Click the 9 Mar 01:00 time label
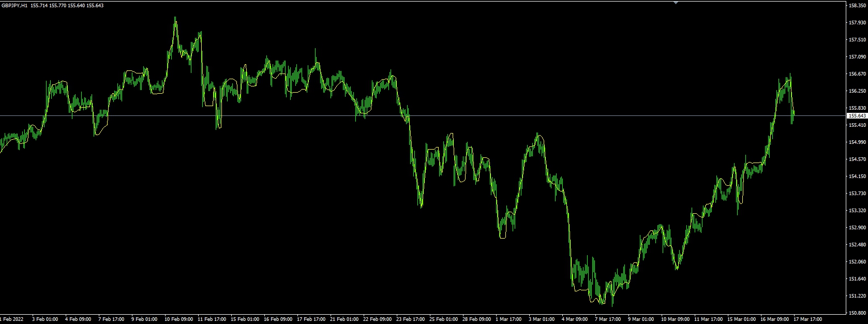 [x=641, y=319]
